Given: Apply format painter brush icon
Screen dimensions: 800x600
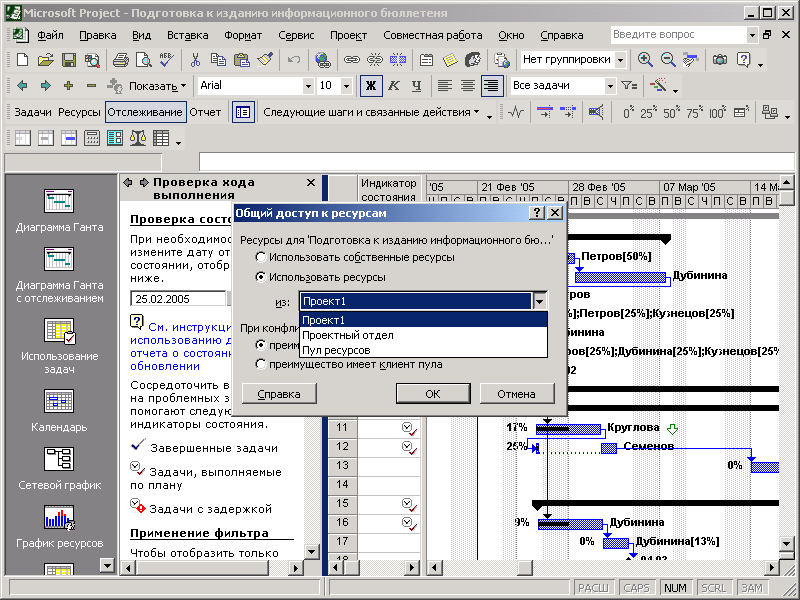Looking at the screenshot, I should pyautogui.click(x=265, y=60).
